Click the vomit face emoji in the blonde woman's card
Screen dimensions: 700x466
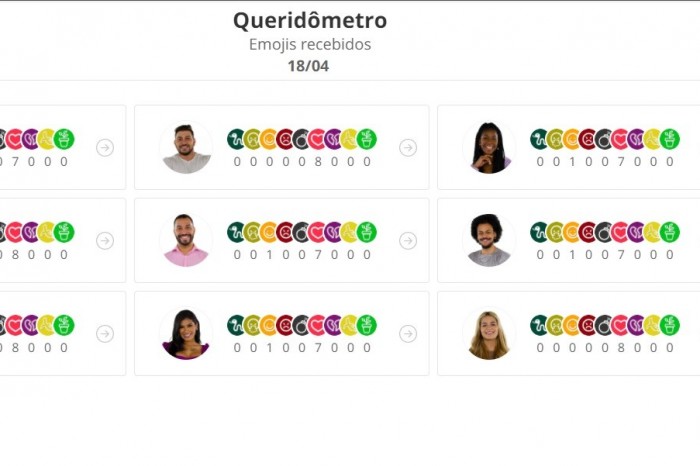[x=555, y=325]
